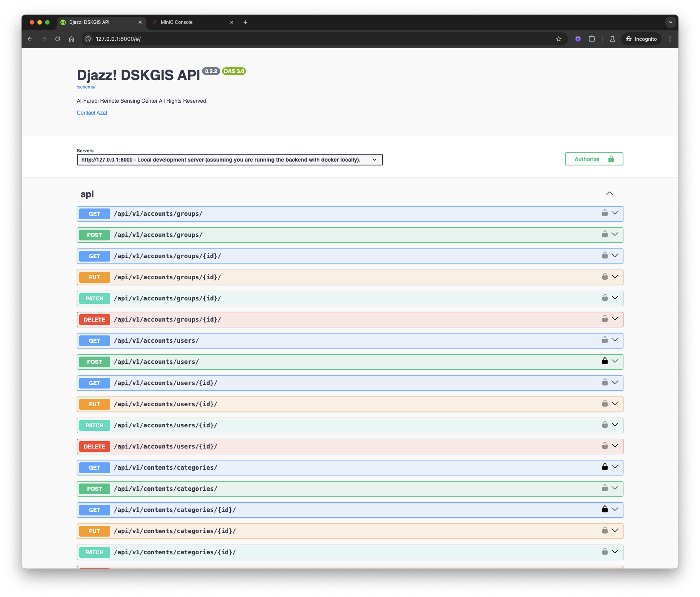700x597 pixels.
Task: Close the MinIO Console tab
Action: click(232, 22)
